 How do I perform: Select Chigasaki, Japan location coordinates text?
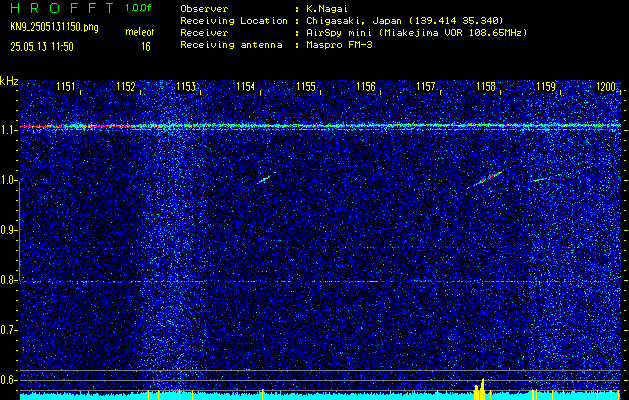(404, 20)
